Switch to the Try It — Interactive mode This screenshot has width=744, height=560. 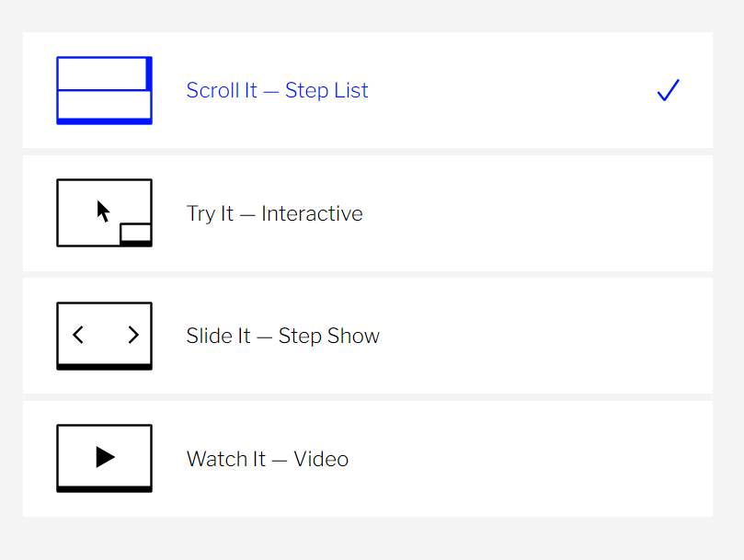368,212
